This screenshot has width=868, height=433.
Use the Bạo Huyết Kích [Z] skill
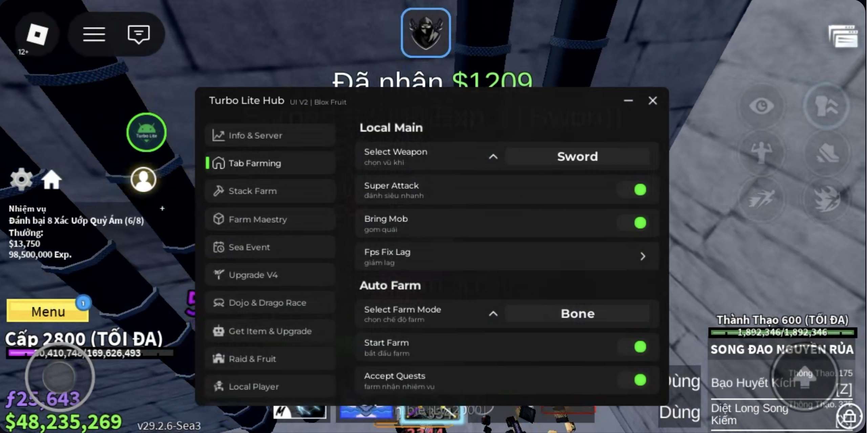[x=782, y=382]
